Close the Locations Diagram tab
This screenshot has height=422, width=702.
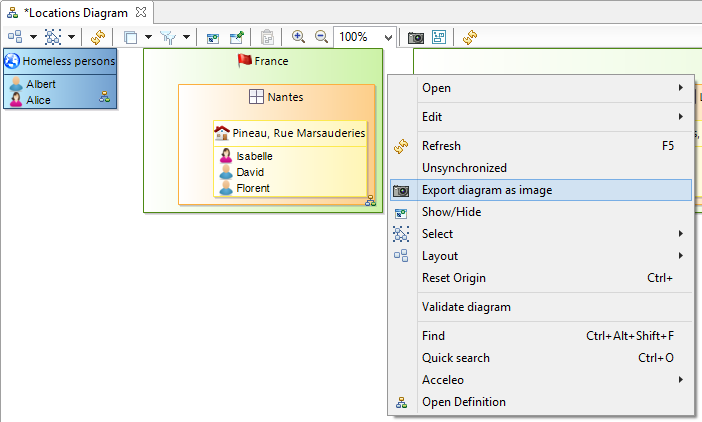141,11
